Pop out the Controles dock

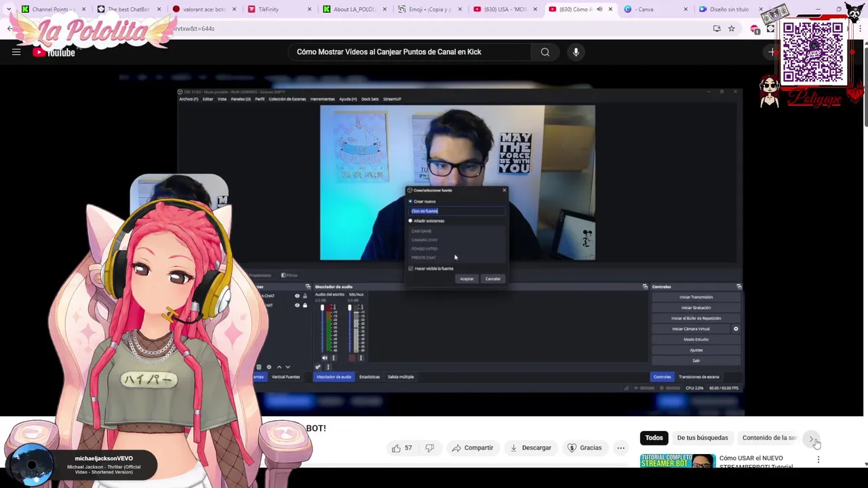coord(739,287)
